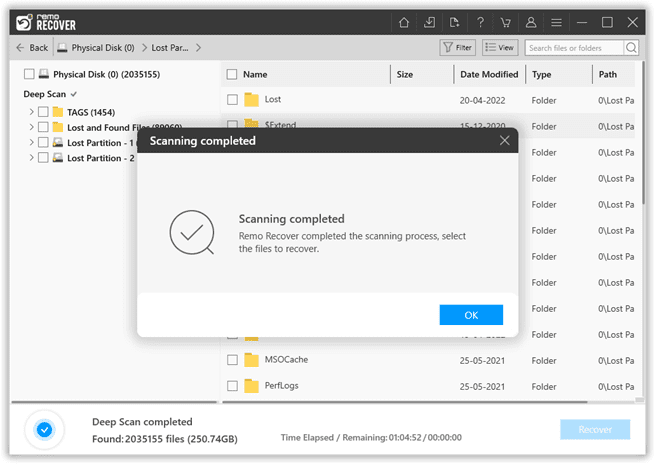This screenshot has height=464, width=655.
Task: Click the MSOCache folder icon
Action: click(251, 360)
